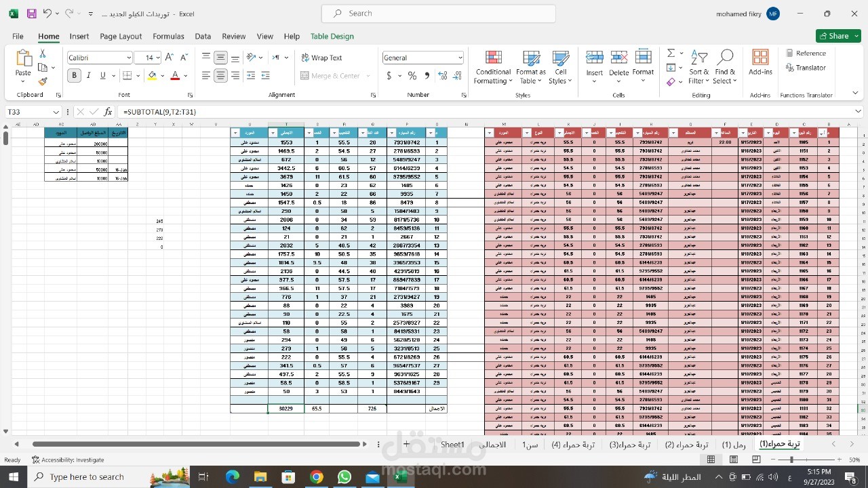Add a new sheet with the plus button

406,444
